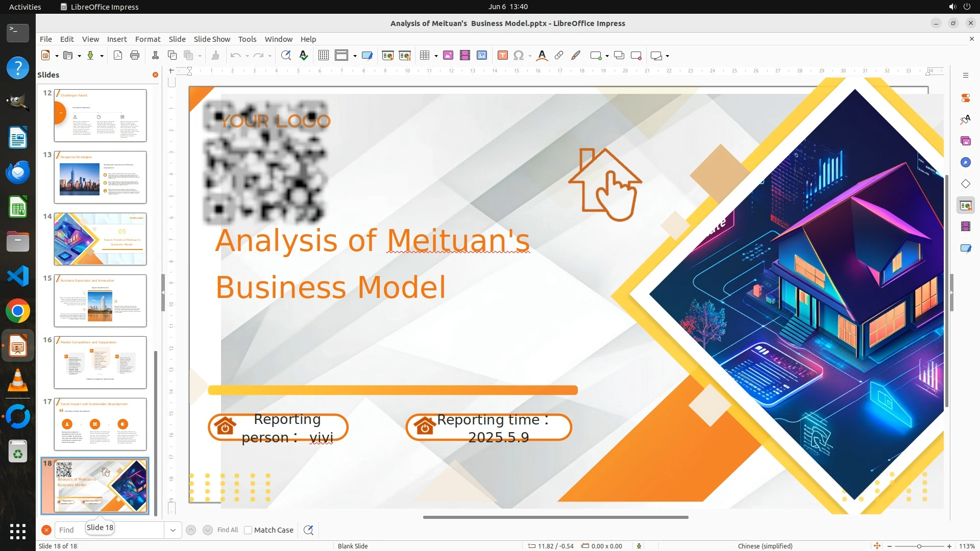Click the Insert Image toolbar icon
This screenshot has width=980, height=551.
tap(448, 56)
